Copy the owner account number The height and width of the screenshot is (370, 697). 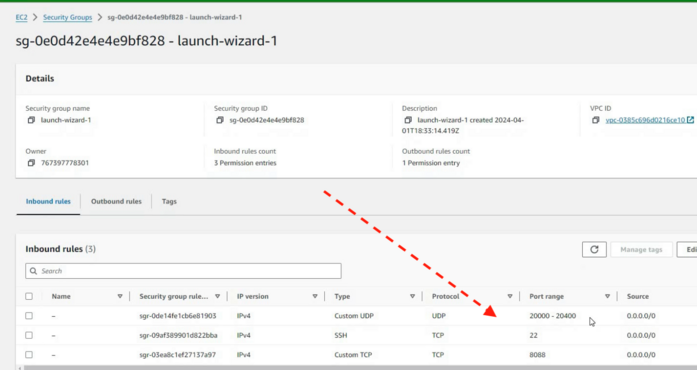(x=31, y=163)
